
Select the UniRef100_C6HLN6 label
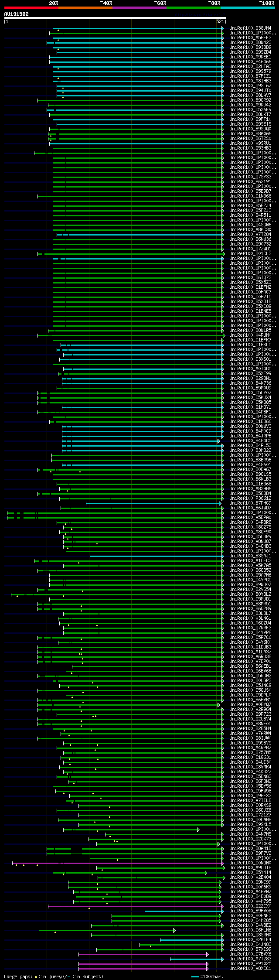(250, 930)
